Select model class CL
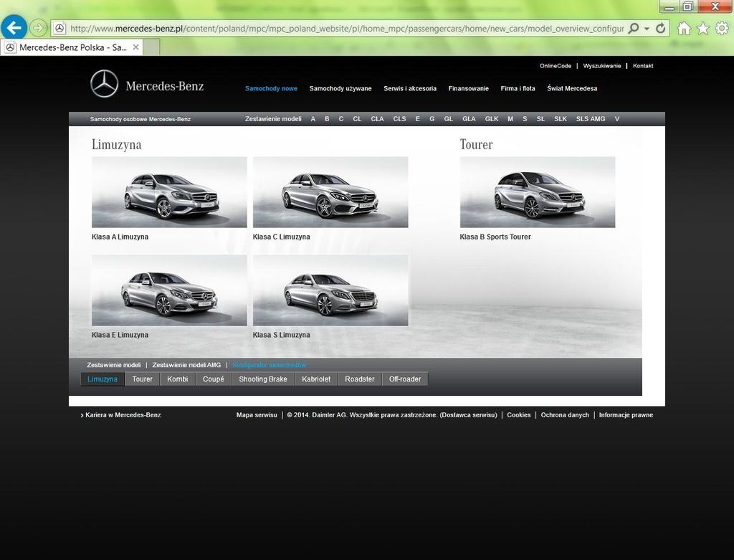This screenshot has height=560, width=734. 357,119
